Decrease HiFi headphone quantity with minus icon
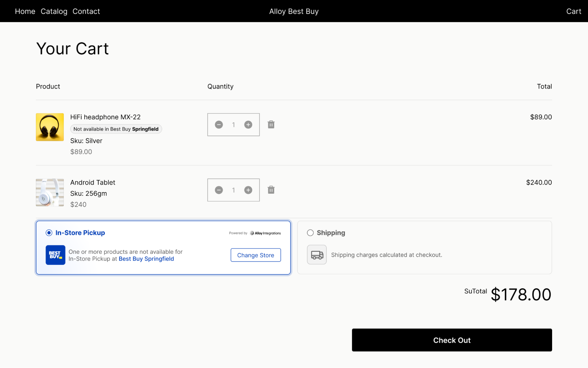Image resolution: width=588 pixels, height=368 pixels. 219,125
